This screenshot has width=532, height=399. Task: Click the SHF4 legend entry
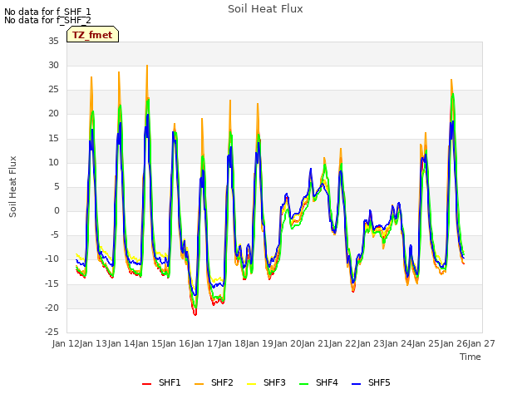(318, 382)
